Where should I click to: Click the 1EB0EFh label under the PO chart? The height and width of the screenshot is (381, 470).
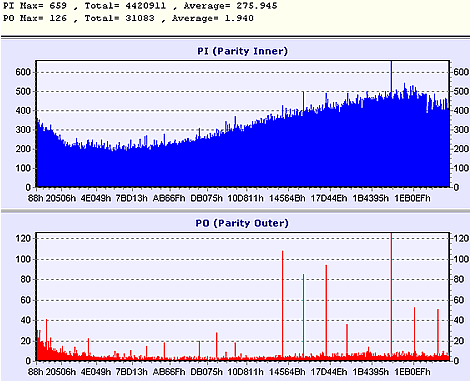point(412,371)
